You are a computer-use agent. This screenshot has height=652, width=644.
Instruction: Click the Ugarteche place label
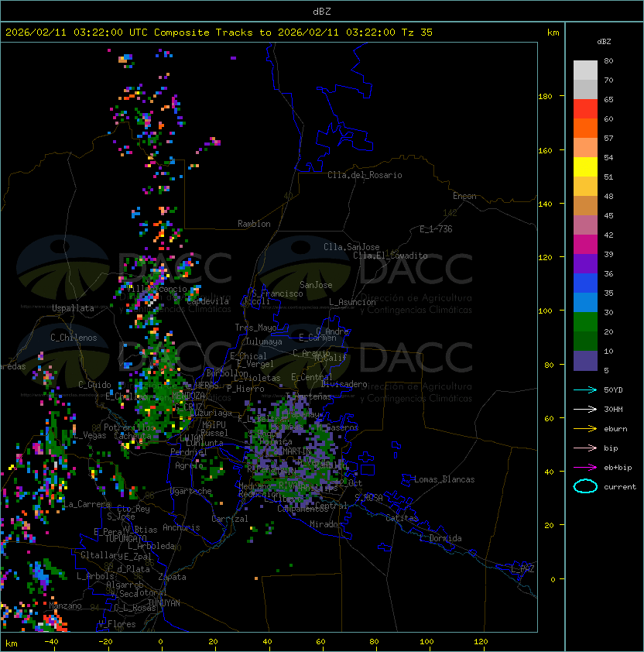pos(191,492)
